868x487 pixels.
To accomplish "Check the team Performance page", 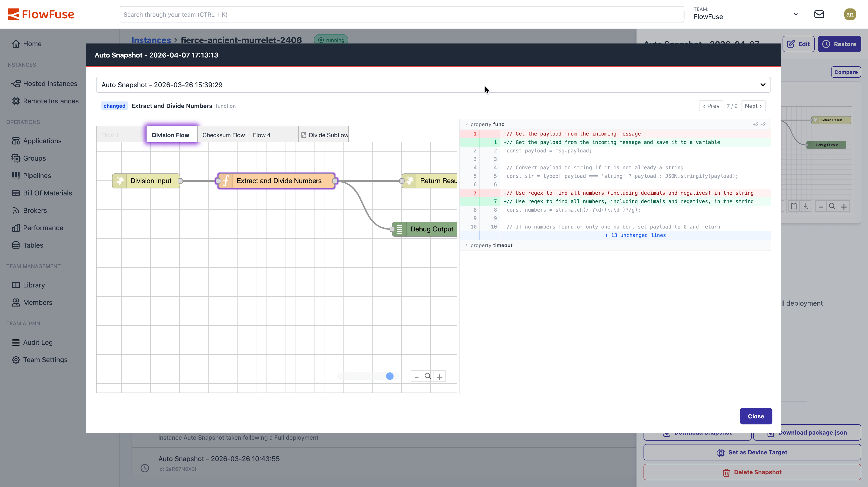I will [x=43, y=228].
